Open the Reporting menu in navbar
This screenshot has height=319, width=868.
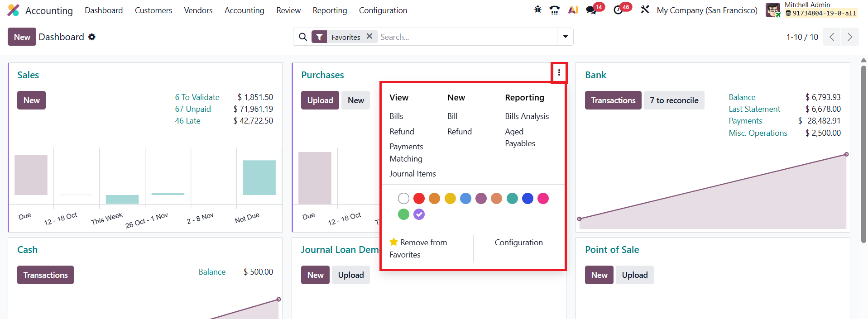point(330,10)
